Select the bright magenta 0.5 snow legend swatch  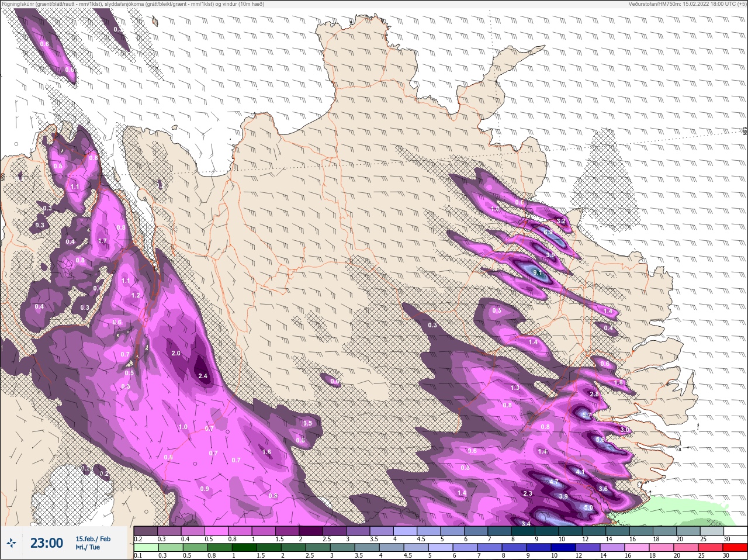point(216,531)
